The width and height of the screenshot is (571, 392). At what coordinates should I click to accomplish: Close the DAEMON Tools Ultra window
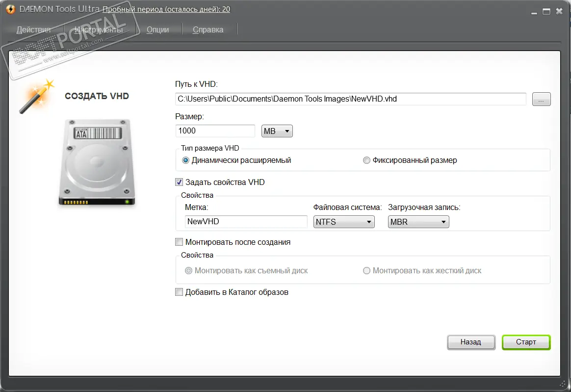tap(560, 11)
